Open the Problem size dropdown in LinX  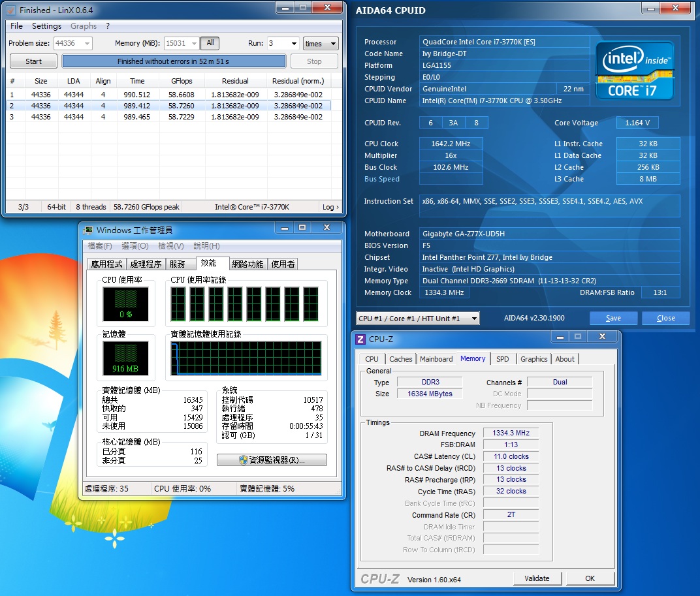[x=87, y=43]
